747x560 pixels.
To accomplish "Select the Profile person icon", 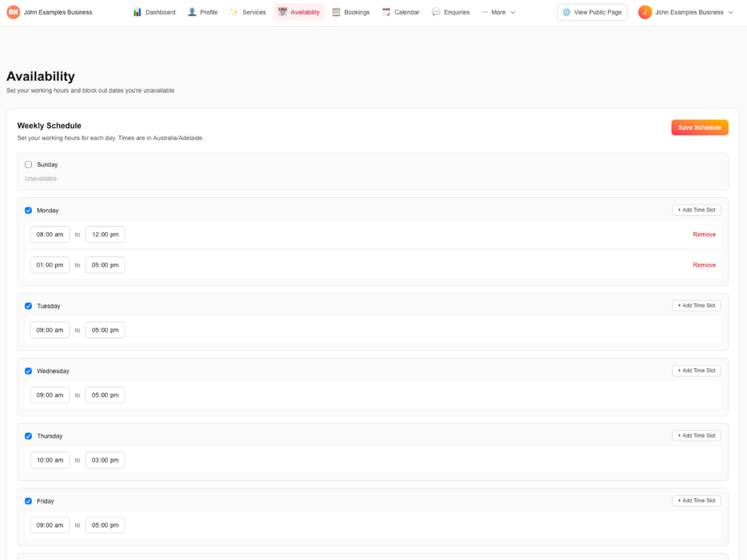I will point(192,11).
